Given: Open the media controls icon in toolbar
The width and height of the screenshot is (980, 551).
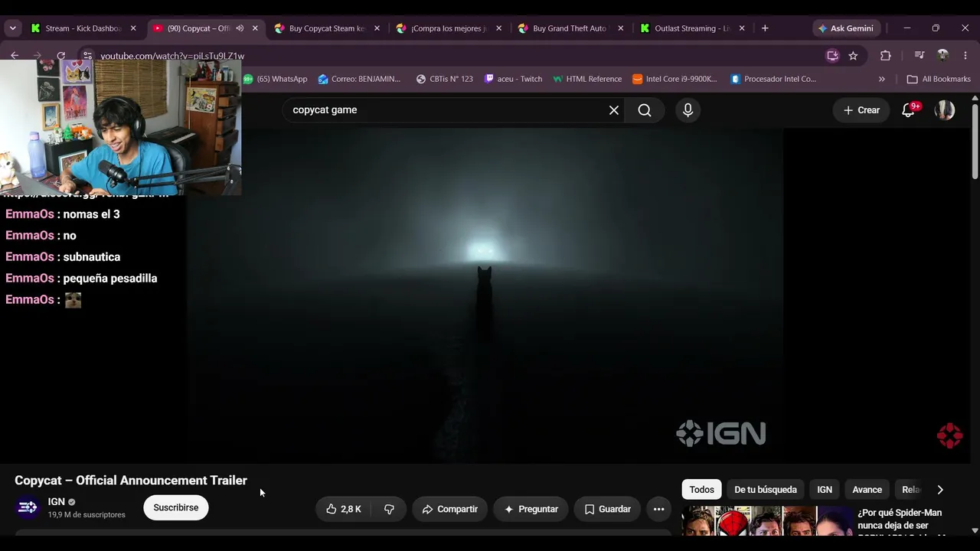Looking at the screenshot, I should click(x=920, y=55).
